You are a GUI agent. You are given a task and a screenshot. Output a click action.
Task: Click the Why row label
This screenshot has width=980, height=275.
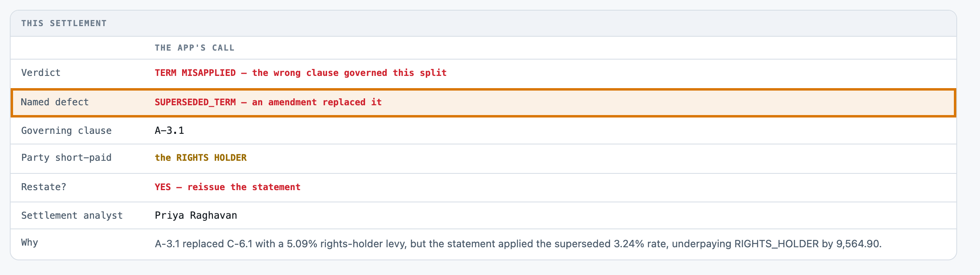tap(29, 242)
